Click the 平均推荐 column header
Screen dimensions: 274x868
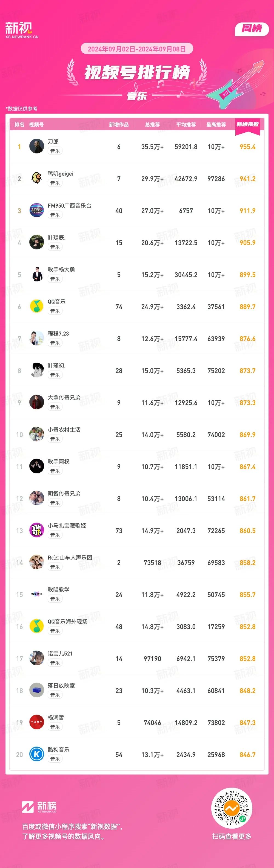(x=186, y=125)
